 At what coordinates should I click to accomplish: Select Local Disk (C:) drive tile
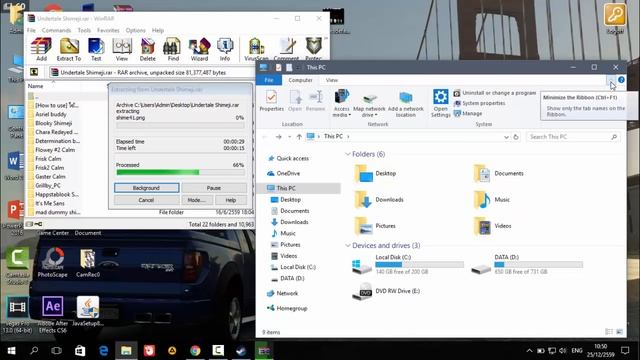point(407,265)
